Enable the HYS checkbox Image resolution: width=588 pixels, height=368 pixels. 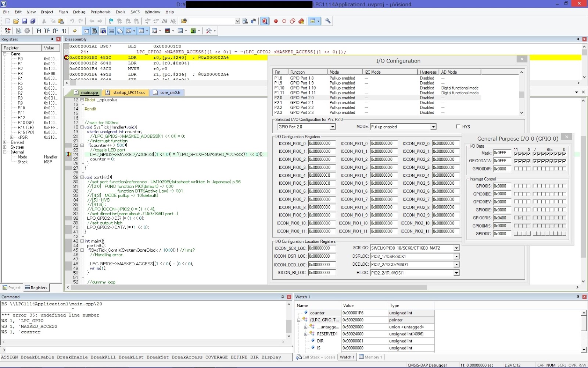(x=458, y=127)
